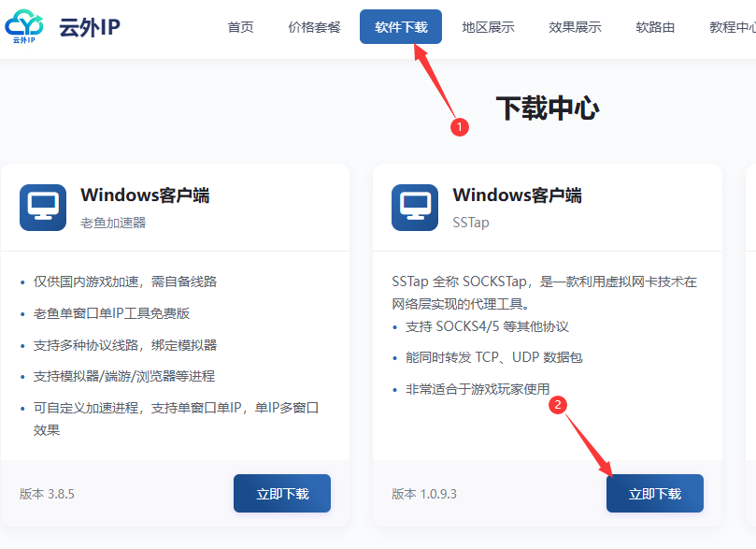
Task: Click the 下载中心 page heading
Action: [x=547, y=108]
